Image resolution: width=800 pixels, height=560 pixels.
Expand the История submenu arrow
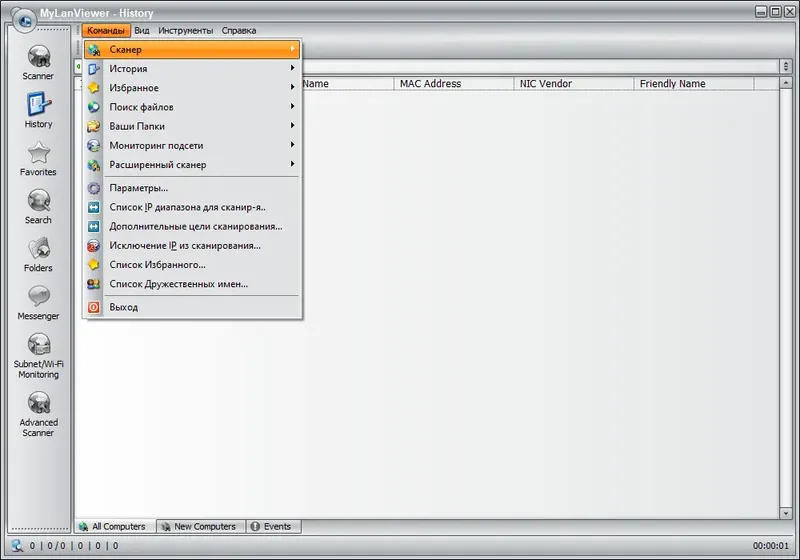(x=293, y=68)
